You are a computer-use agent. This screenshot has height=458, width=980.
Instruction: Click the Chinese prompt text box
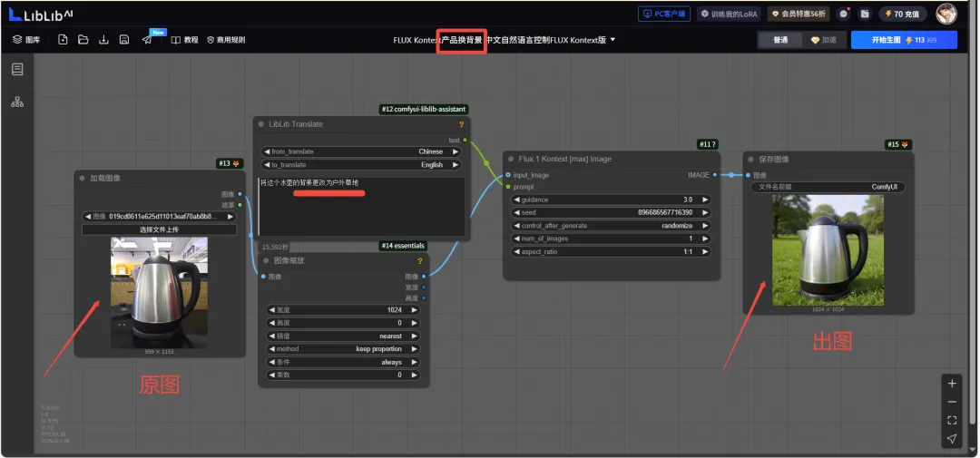pos(361,205)
